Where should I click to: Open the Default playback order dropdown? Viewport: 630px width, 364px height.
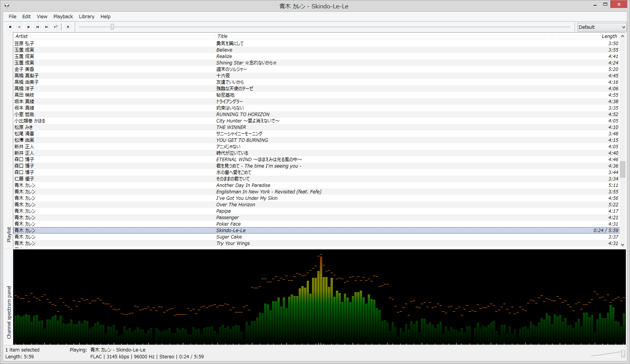pos(602,27)
